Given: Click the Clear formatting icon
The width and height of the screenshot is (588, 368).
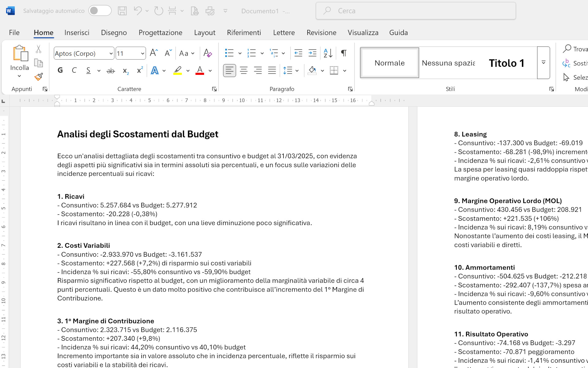Looking at the screenshot, I should click(x=208, y=53).
